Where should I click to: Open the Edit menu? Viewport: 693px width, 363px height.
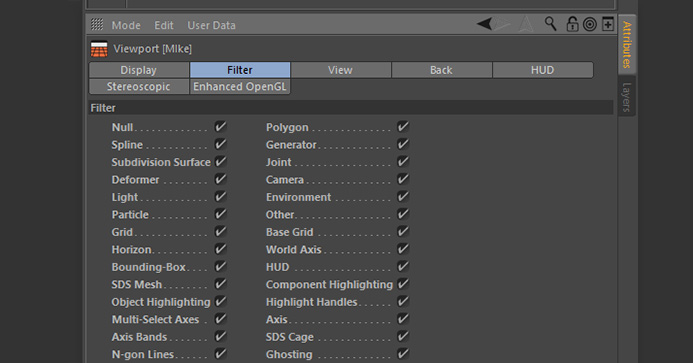164,25
